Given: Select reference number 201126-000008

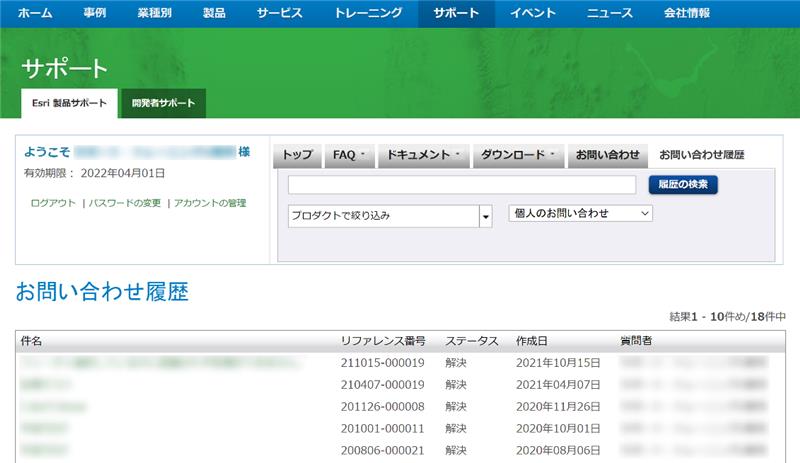Looking at the screenshot, I should tap(383, 407).
